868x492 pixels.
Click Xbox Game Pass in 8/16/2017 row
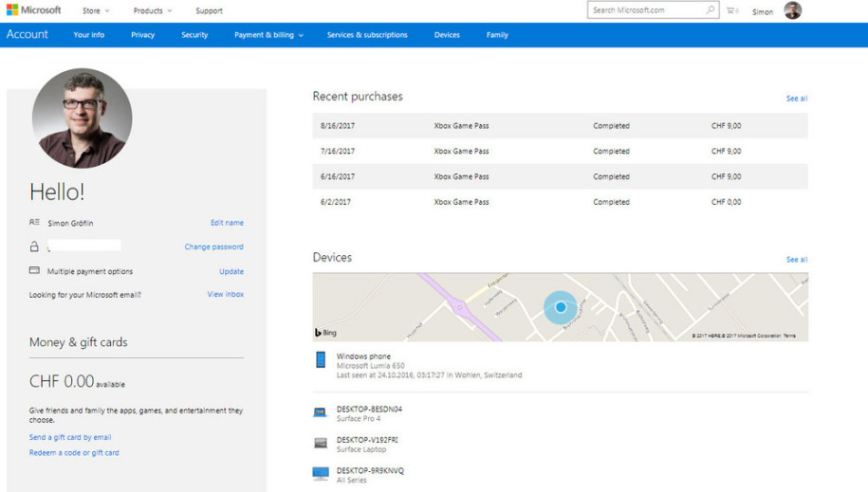(x=461, y=126)
